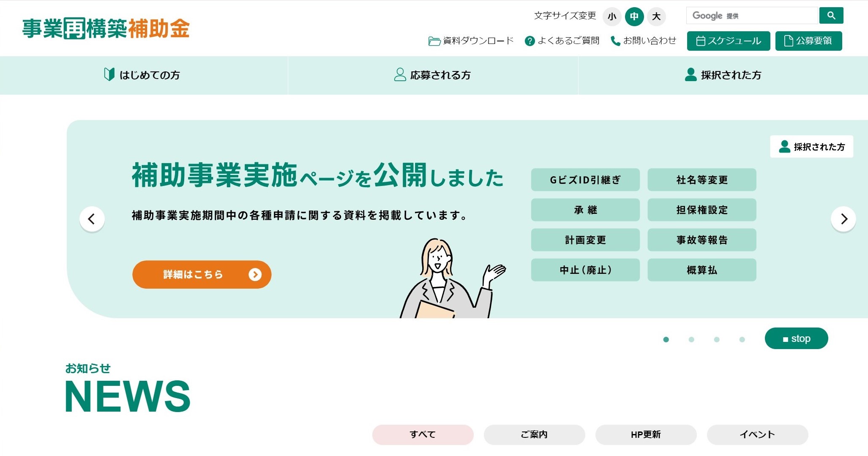Set font size to 小
This screenshot has width=868, height=456.
(611, 16)
